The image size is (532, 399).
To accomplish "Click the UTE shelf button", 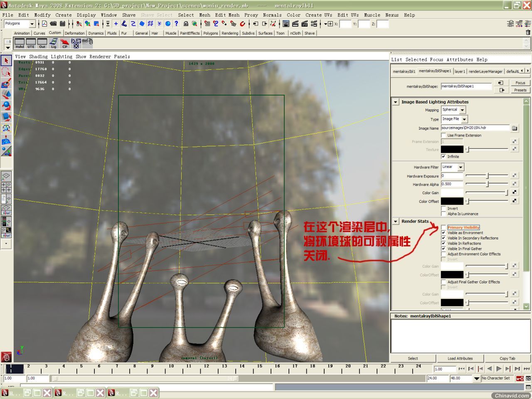I will pyautogui.click(x=31, y=43).
